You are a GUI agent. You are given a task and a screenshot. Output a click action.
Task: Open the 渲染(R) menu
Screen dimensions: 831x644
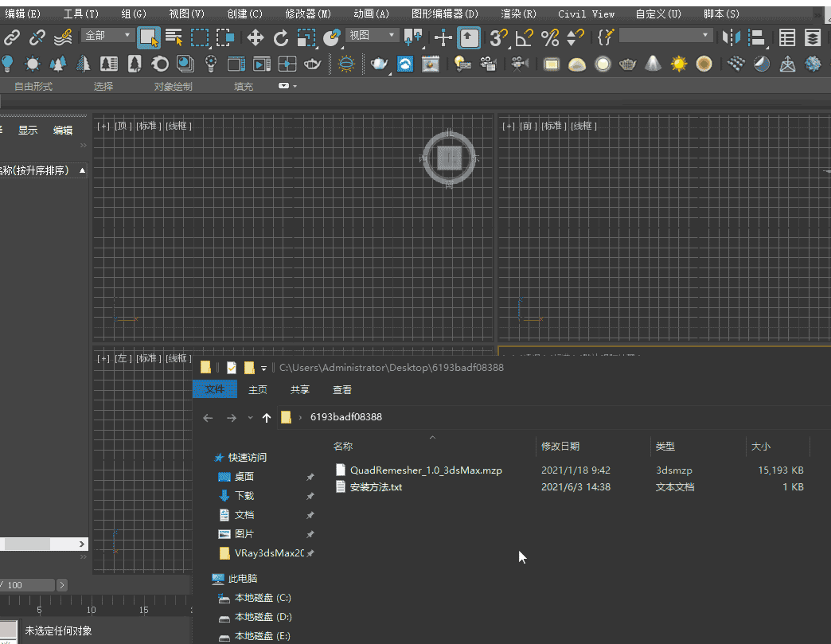(518, 14)
